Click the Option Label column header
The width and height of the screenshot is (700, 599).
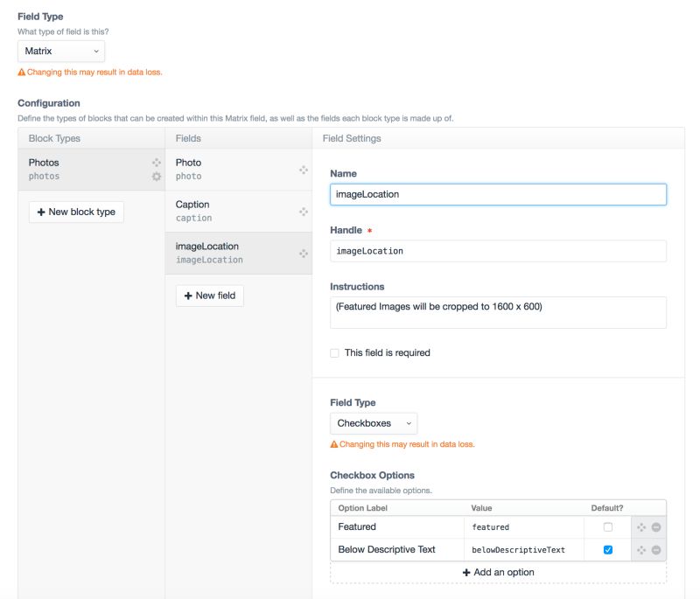click(x=362, y=508)
